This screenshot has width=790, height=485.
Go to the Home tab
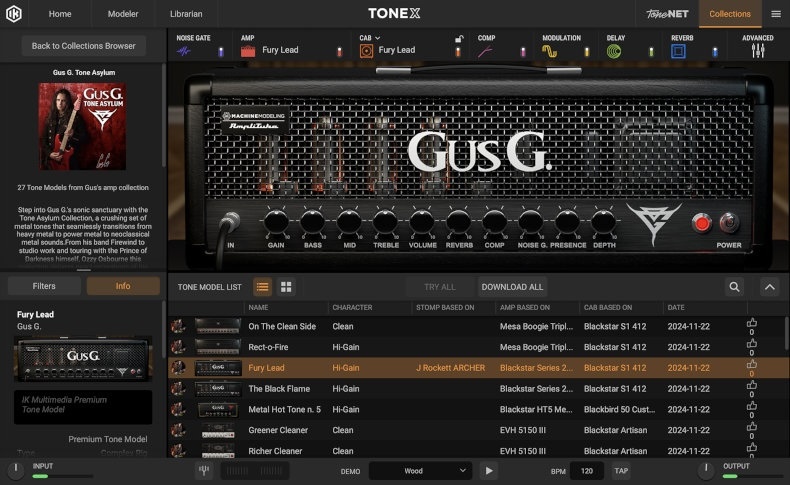pyautogui.click(x=60, y=14)
